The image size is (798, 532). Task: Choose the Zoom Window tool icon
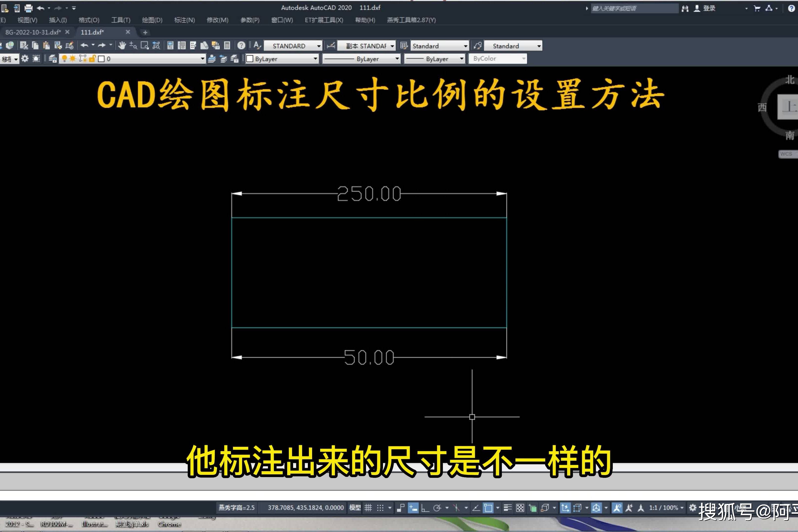pos(145,46)
